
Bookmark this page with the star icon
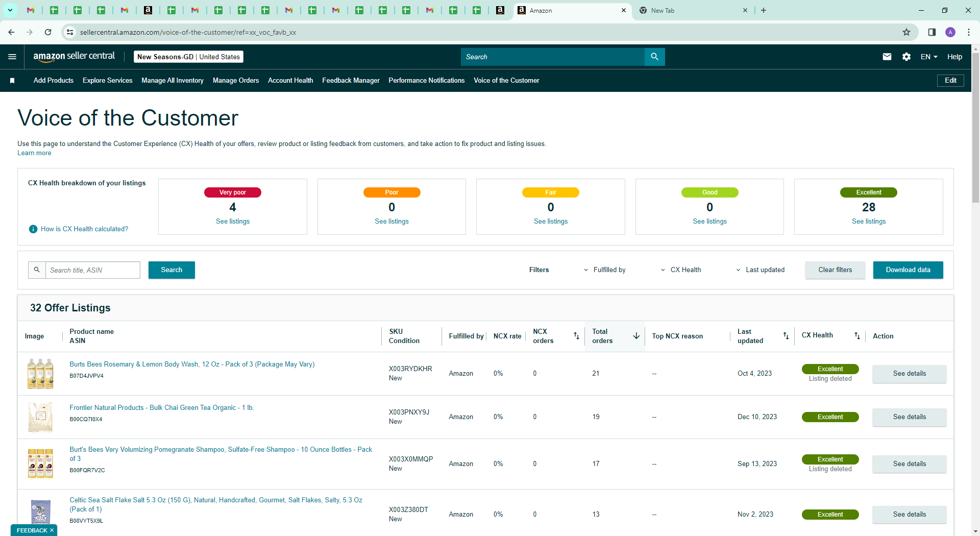point(906,32)
